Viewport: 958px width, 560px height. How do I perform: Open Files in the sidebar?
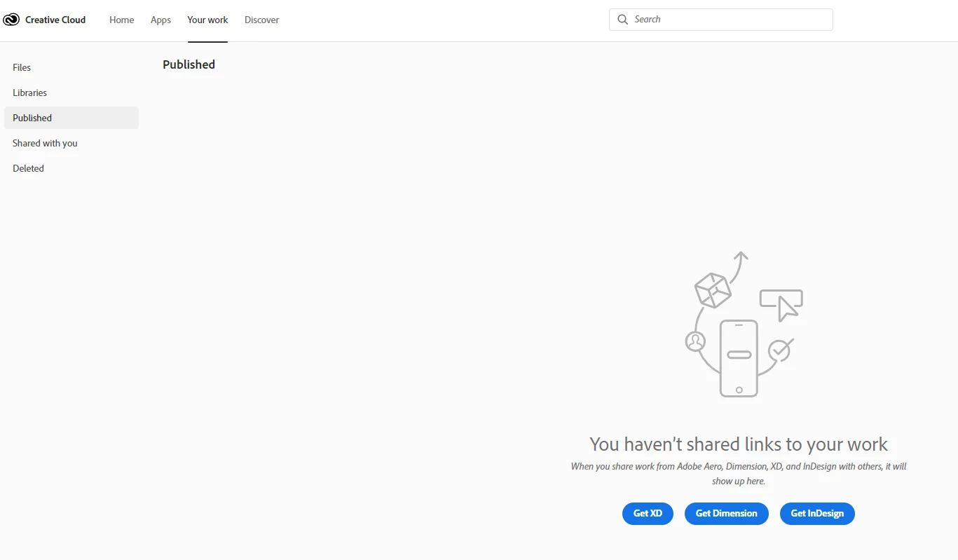click(x=71, y=67)
